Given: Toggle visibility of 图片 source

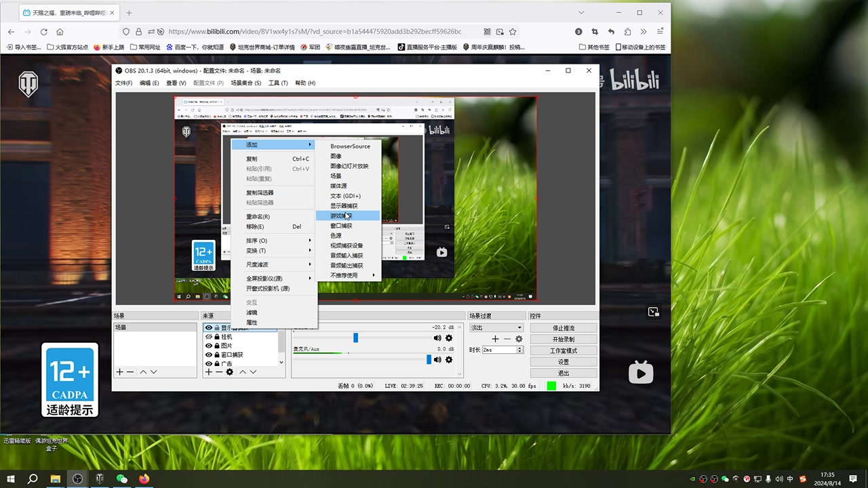Looking at the screenshot, I should click(x=209, y=346).
